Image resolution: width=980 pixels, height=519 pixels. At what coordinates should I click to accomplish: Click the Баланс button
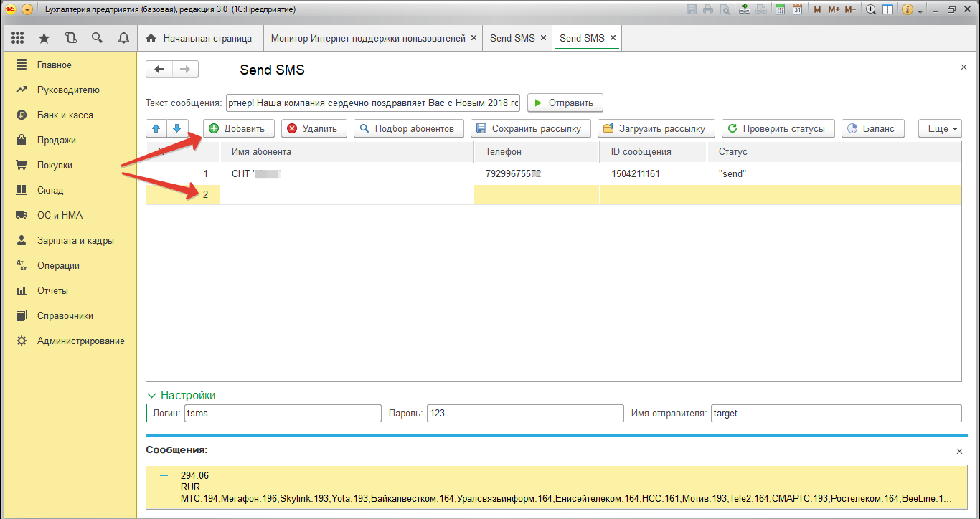click(873, 128)
